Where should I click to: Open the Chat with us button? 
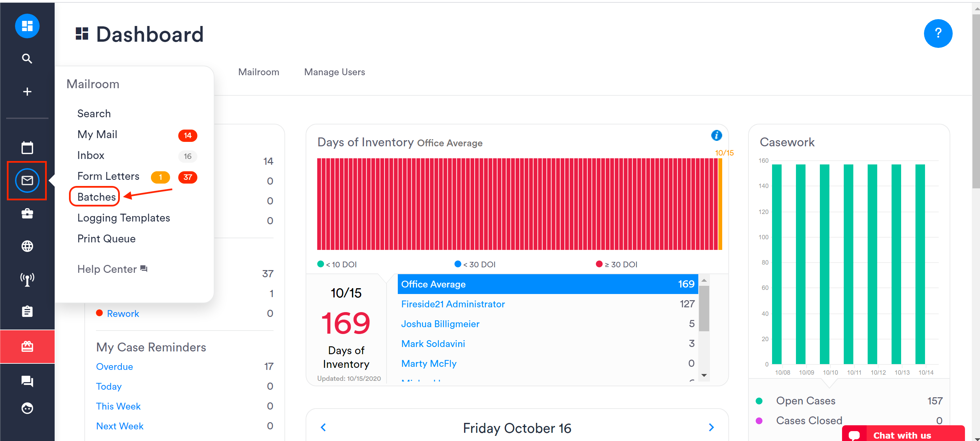pos(902,435)
